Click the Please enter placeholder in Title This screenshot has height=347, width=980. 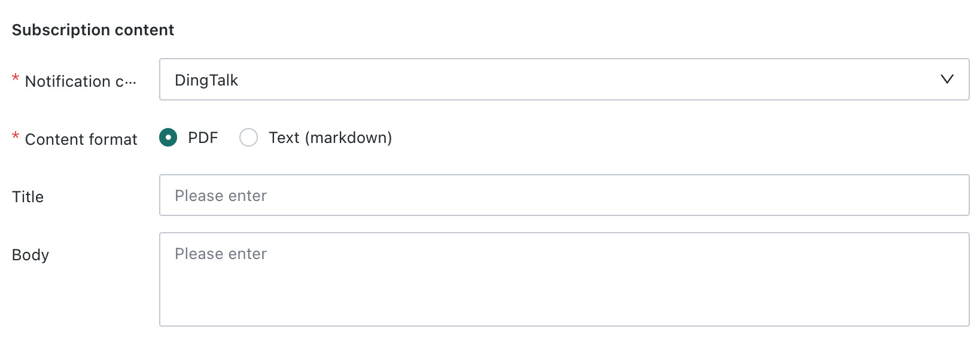[221, 196]
